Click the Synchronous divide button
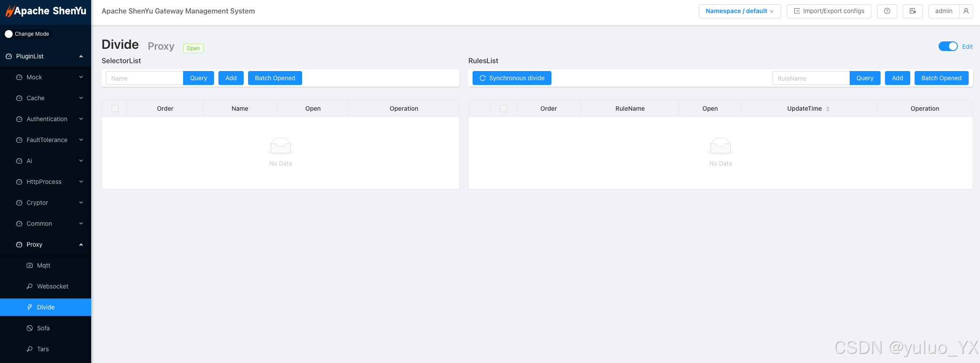Image resolution: width=980 pixels, height=363 pixels. click(512, 78)
